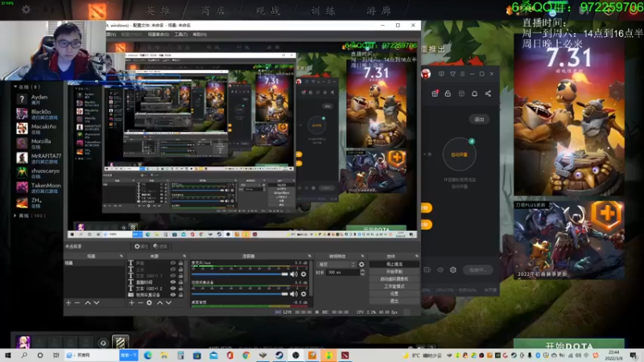Toggle lock on the video capture device source
Viewport: 644px width, 362px height.
pos(180,294)
